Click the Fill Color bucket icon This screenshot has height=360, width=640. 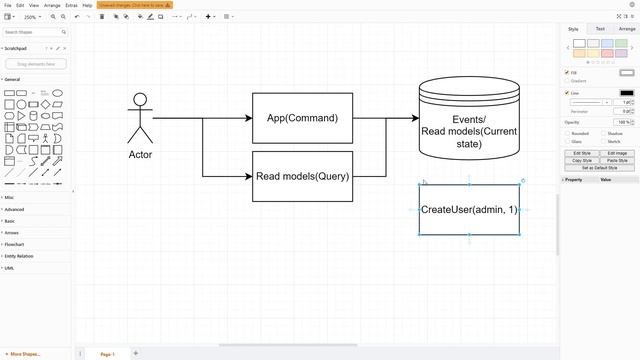point(140,17)
